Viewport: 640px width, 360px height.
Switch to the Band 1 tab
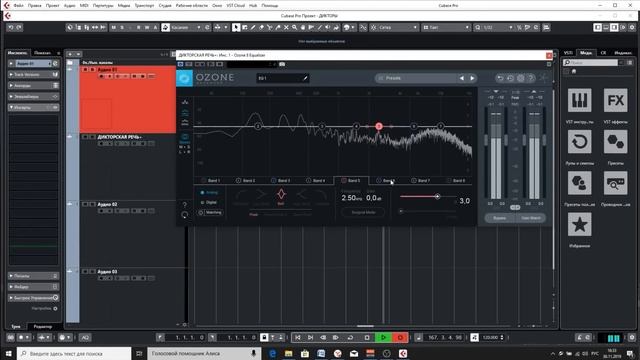tap(211, 180)
